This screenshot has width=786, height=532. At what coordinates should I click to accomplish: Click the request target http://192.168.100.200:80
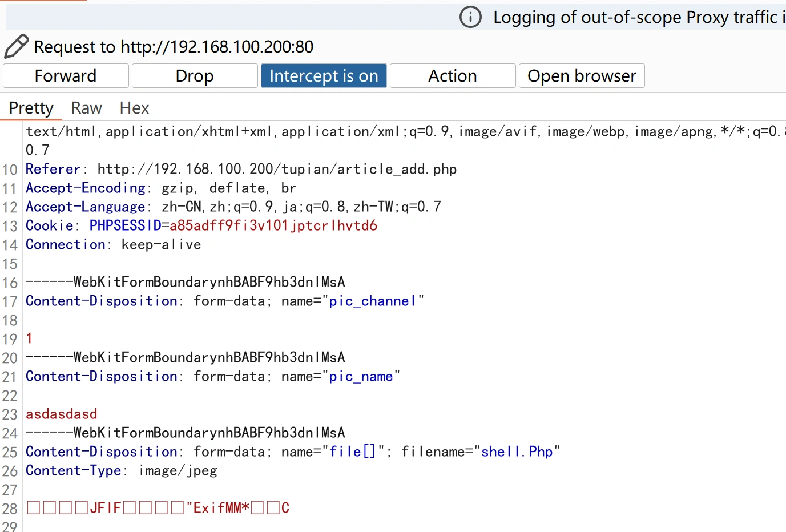coord(223,46)
